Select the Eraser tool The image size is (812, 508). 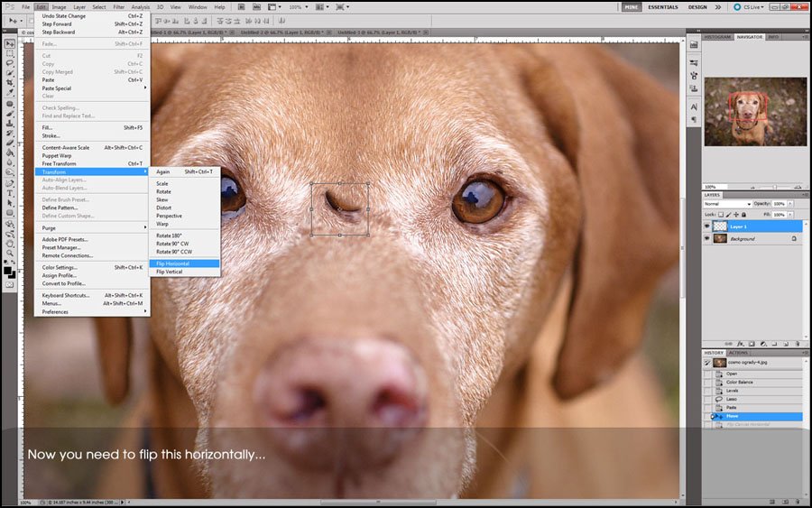[10, 143]
